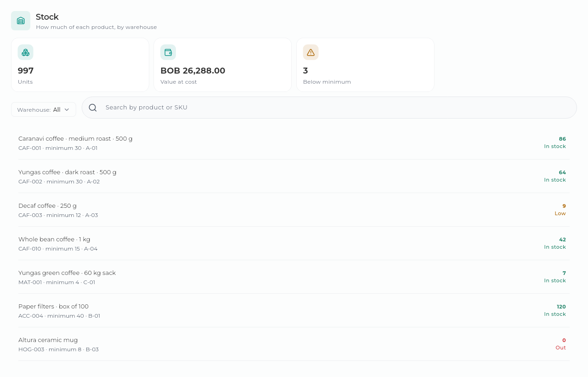The image size is (588, 377).
Task: Click the warning triangle icon for below minimum
Action: click(x=311, y=52)
